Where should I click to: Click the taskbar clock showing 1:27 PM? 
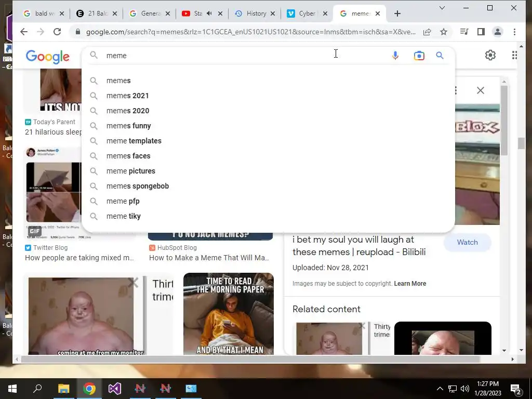pyautogui.click(x=487, y=389)
